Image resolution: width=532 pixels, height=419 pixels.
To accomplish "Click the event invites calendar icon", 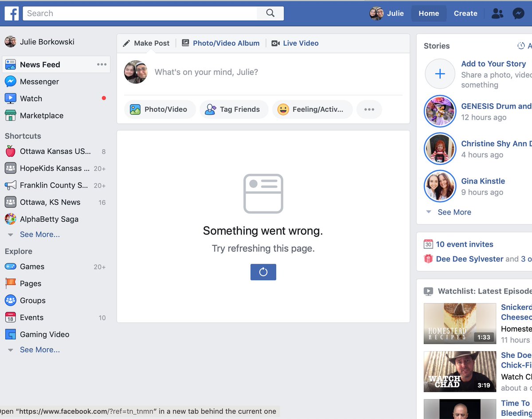I will click(x=428, y=244).
